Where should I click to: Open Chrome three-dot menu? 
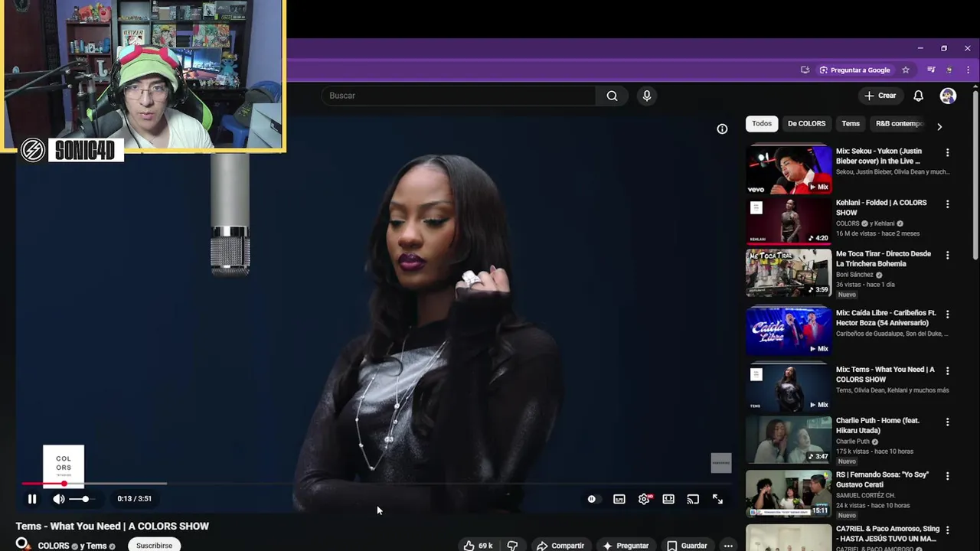click(x=969, y=70)
